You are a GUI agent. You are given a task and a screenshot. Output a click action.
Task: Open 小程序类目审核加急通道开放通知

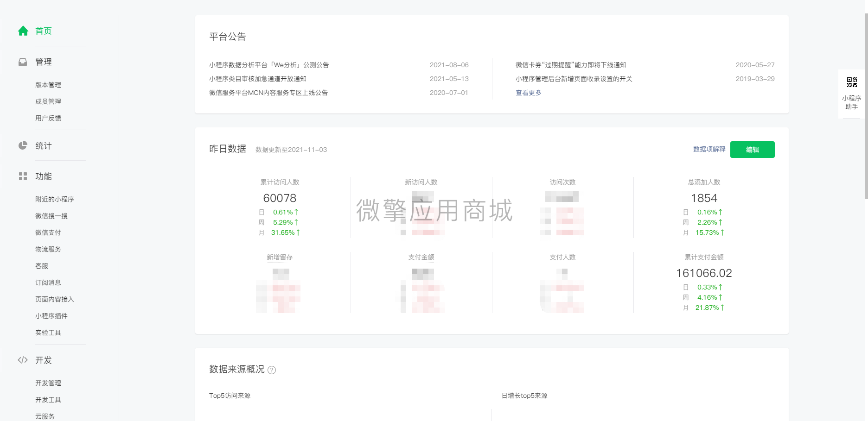point(258,79)
